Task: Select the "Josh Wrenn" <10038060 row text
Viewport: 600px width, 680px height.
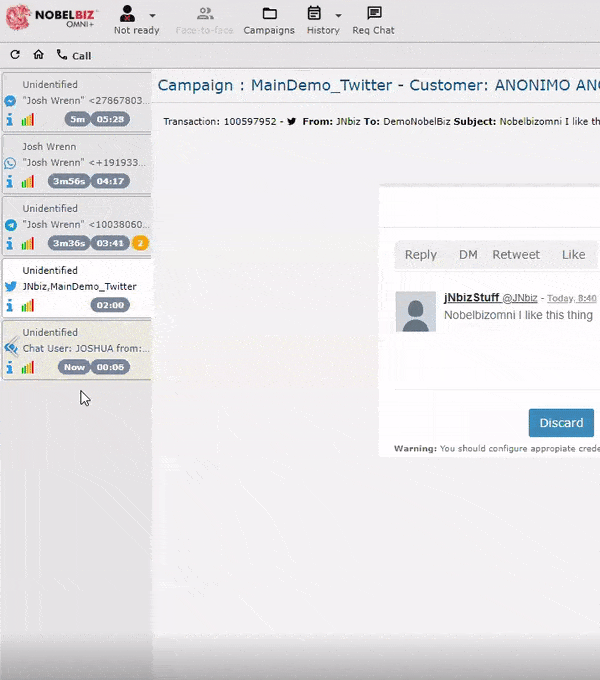Action: pyautogui.click(x=86, y=225)
